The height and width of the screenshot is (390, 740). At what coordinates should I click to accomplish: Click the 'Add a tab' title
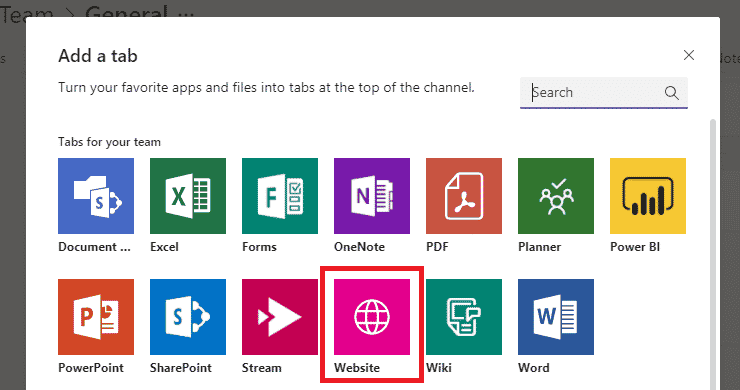(x=98, y=56)
